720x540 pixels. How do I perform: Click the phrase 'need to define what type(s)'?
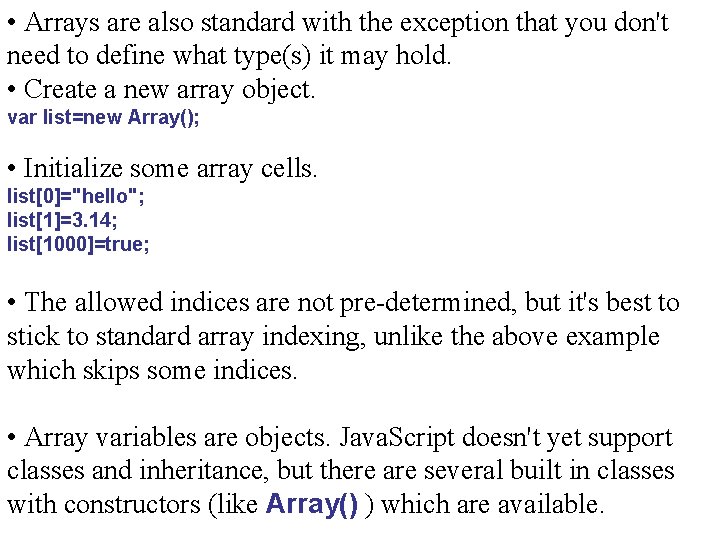pos(159,56)
